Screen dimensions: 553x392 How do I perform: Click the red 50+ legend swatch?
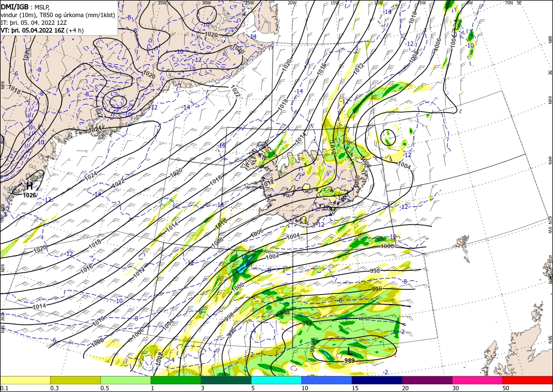(x=528, y=380)
